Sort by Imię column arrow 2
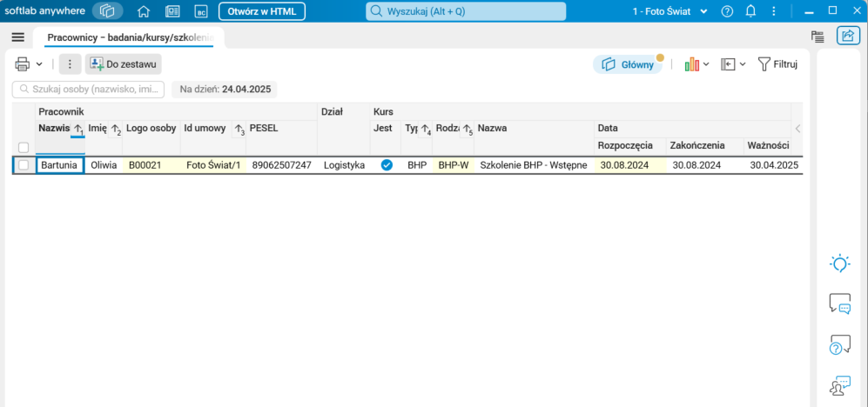 (x=115, y=130)
